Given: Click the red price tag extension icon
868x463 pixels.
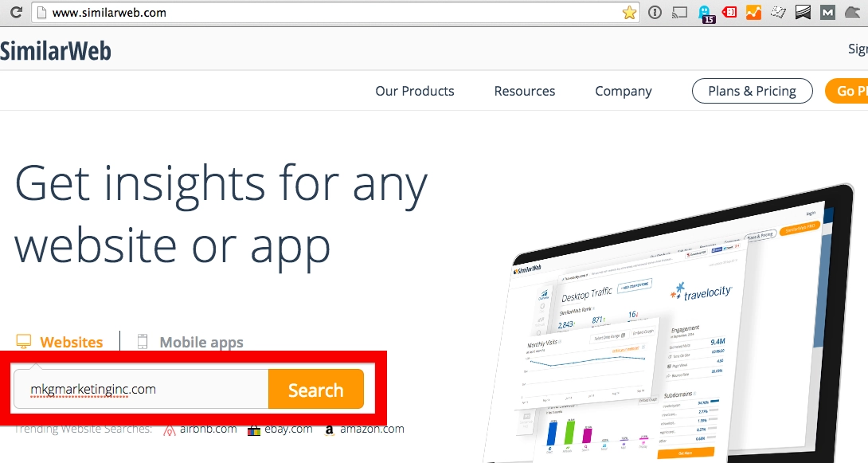Looking at the screenshot, I should pos(729,12).
